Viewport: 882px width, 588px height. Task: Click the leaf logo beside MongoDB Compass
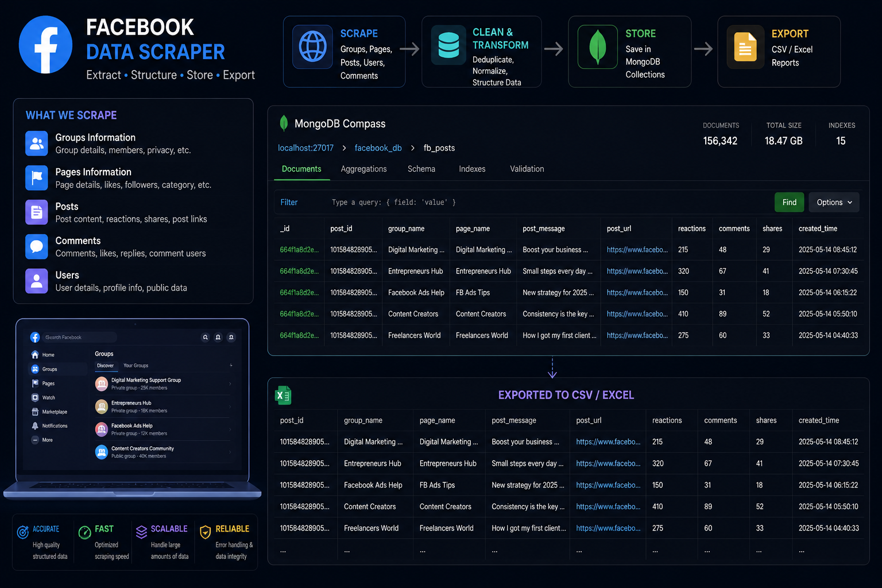tap(284, 123)
